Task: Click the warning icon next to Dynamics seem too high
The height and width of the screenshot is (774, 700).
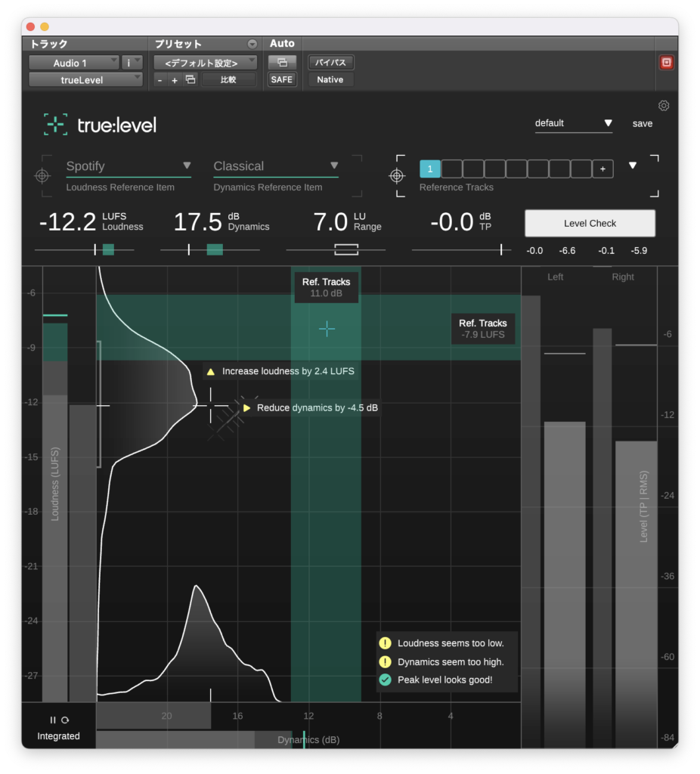Action: [385, 662]
